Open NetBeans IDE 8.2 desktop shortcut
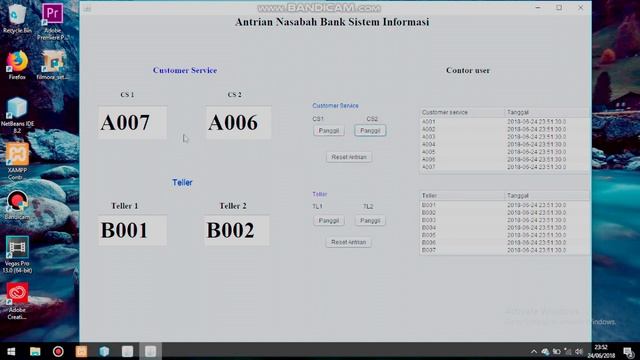 [17, 115]
